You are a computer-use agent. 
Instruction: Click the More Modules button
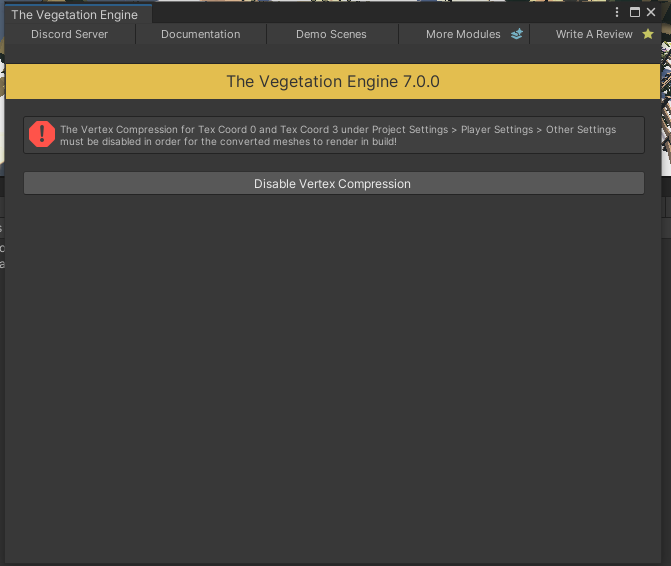[463, 34]
